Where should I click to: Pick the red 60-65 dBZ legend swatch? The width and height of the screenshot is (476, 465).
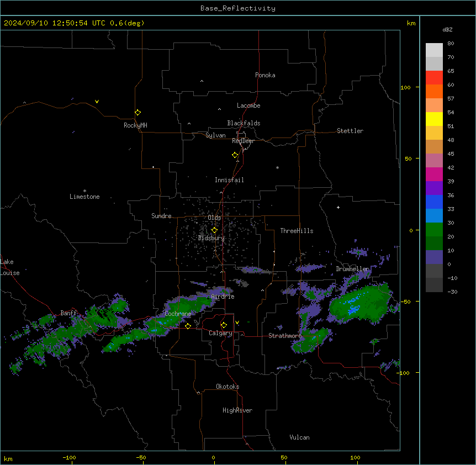coord(434,77)
